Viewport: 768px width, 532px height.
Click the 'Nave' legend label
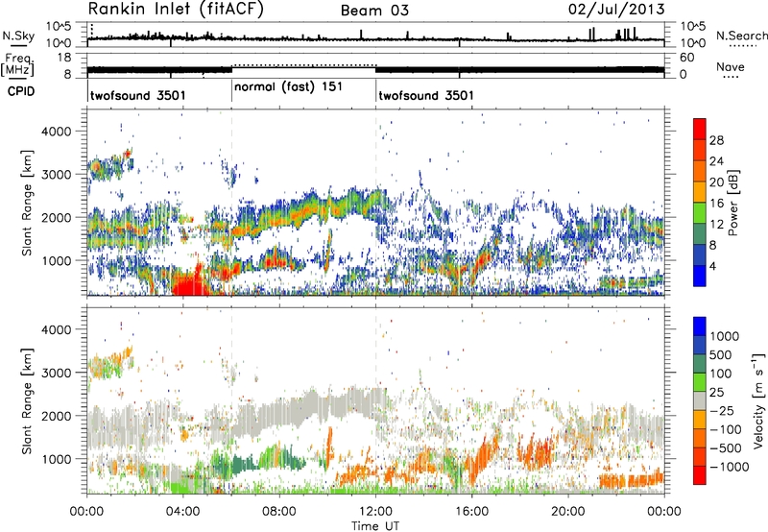[731, 67]
